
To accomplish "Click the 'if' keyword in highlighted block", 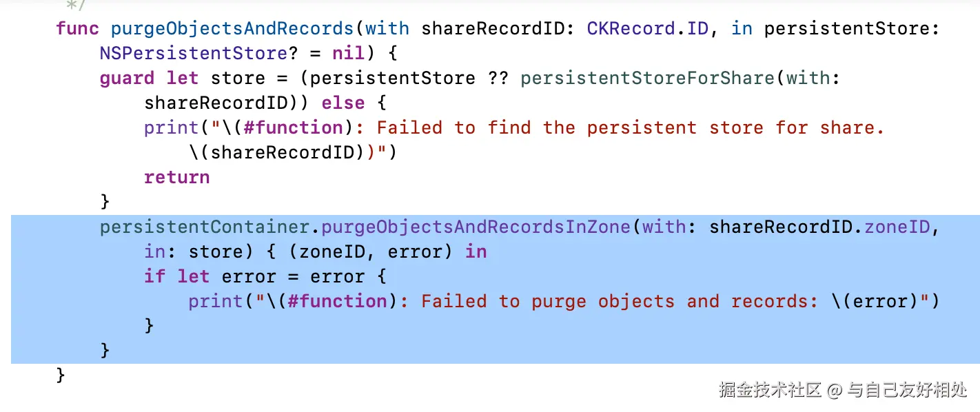I will pyautogui.click(x=154, y=276).
